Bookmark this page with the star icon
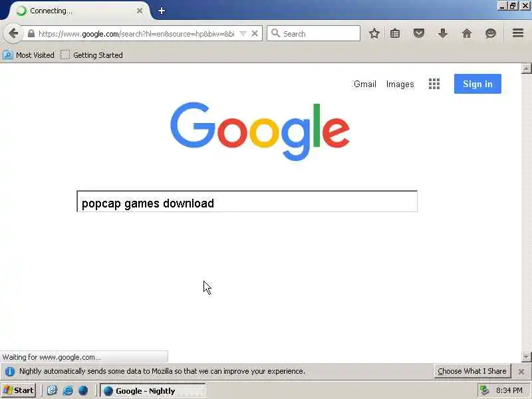532x399 pixels. [374, 33]
